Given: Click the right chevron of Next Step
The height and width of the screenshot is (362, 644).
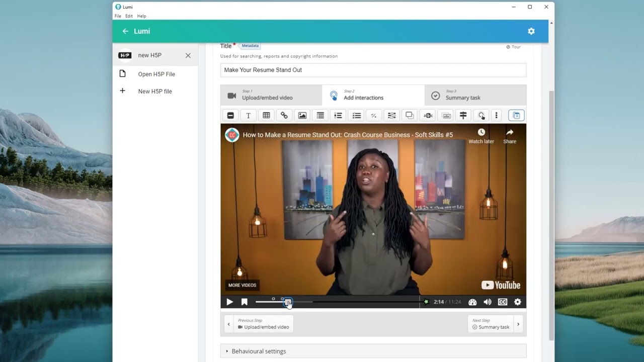Looking at the screenshot, I should [x=518, y=324].
